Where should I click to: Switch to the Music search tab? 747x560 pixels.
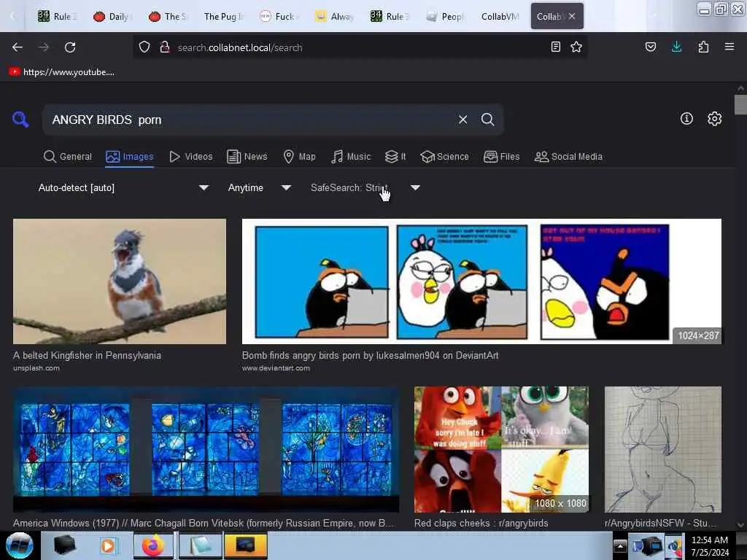[351, 157]
